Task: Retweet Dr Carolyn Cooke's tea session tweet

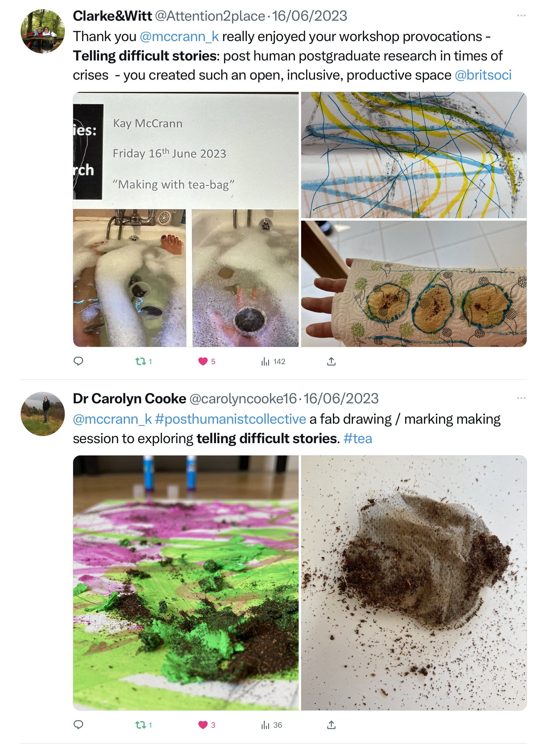Action: pos(141,725)
